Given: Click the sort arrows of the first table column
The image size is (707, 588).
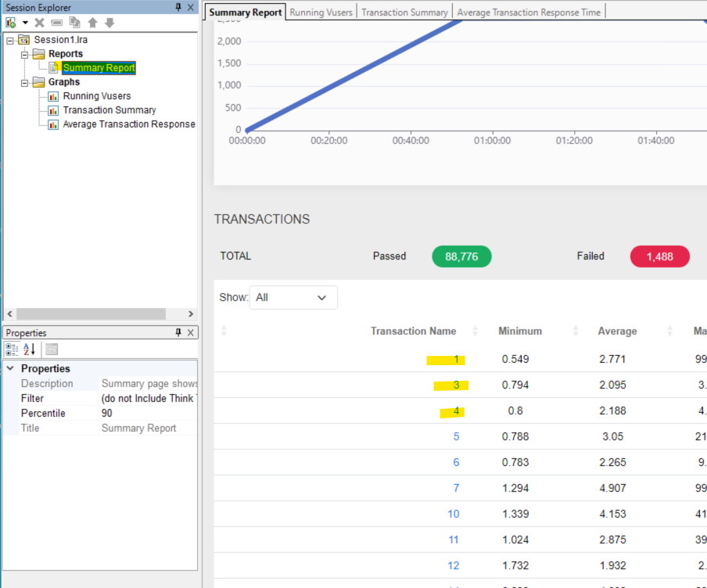Looking at the screenshot, I should coord(224,331).
